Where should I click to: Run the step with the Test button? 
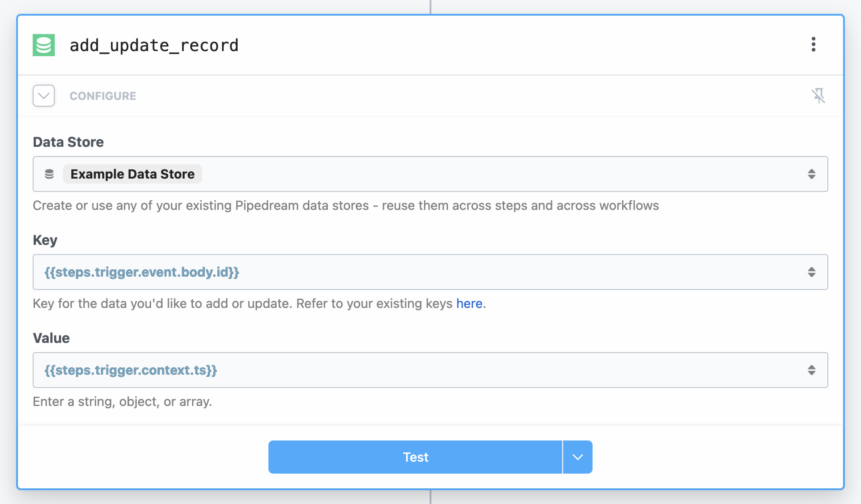click(x=415, y=457)
